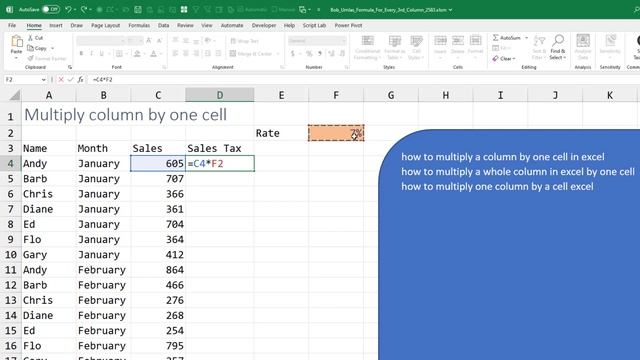Click the Paste clipboard icon
640x360 pixels.
pos(16,42)
